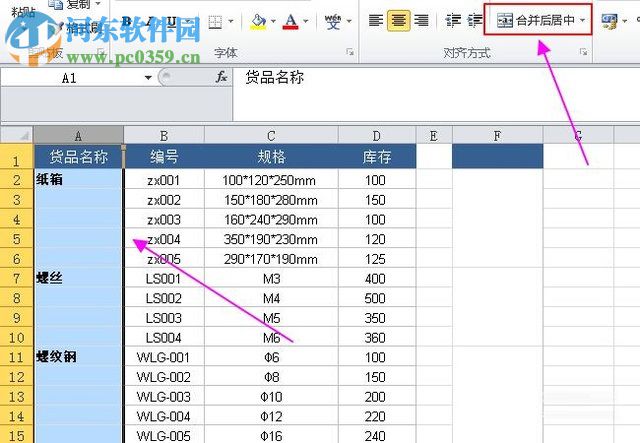Screen dimensions: 640x443
Task: Open the fill color dropdown arrow
Action: coord(273,21)
